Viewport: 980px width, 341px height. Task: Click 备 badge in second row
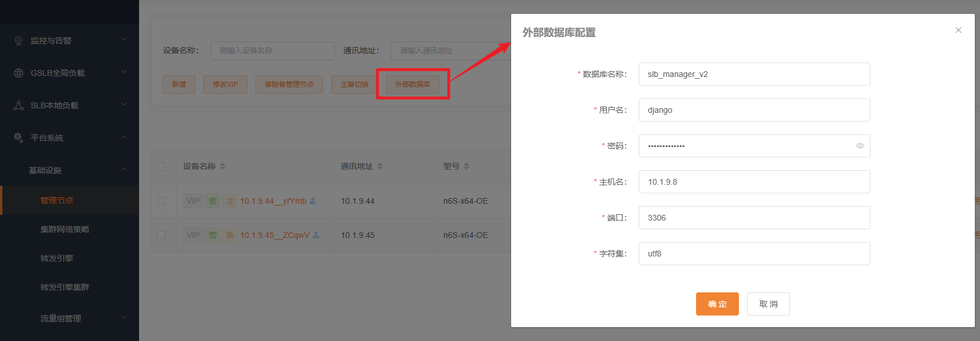click(230, 235)
